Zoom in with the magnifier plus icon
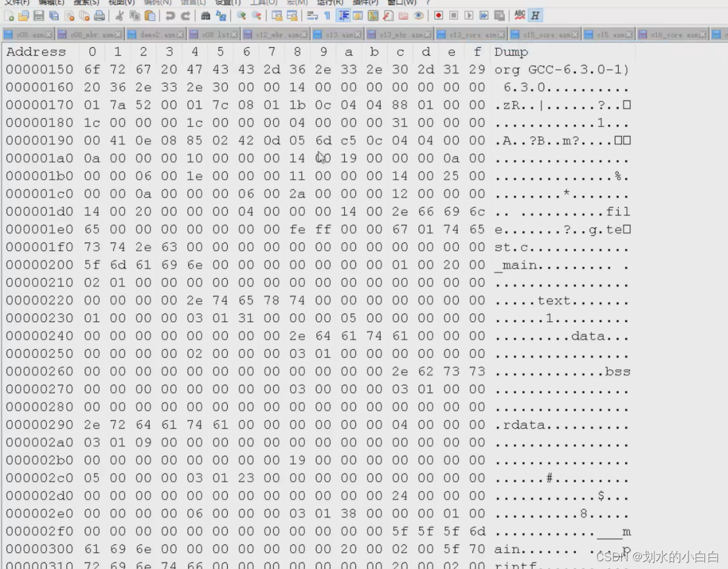The width and height of the screenshot is (728, 569). click(x=241, y=16)
